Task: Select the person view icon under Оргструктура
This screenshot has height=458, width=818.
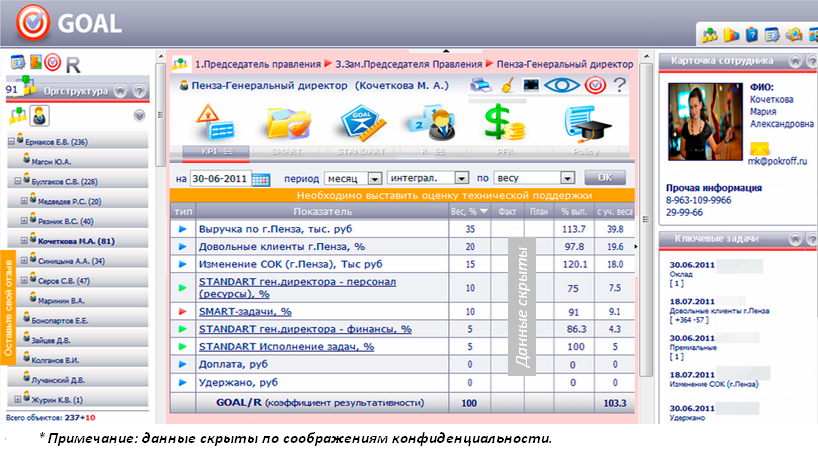Action: pyautogui.click(x=39, y=116)
